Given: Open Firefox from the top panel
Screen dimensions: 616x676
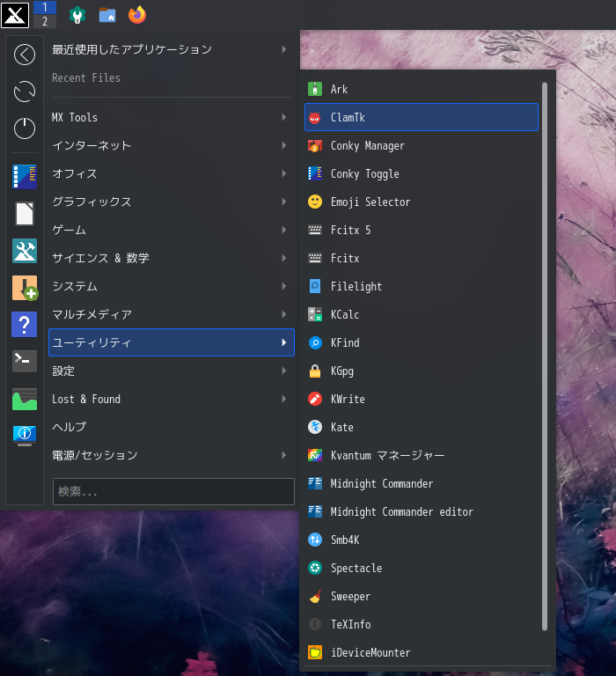Looking at the screenshot, I should click(x=137, y=15).
